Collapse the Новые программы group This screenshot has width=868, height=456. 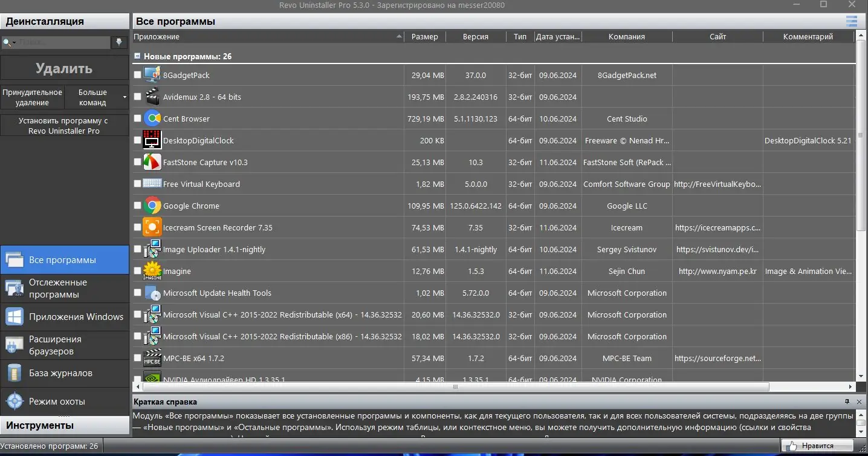click(x=137, y=56)
